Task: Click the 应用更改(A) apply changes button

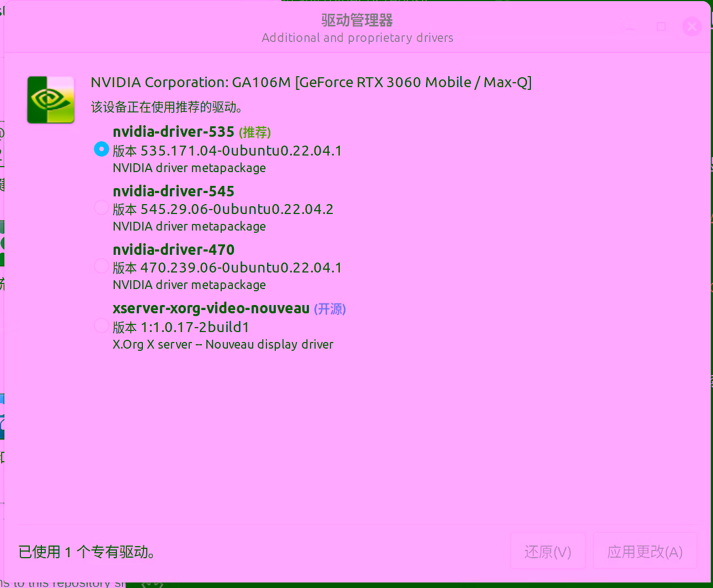Action: coord(645,551)
